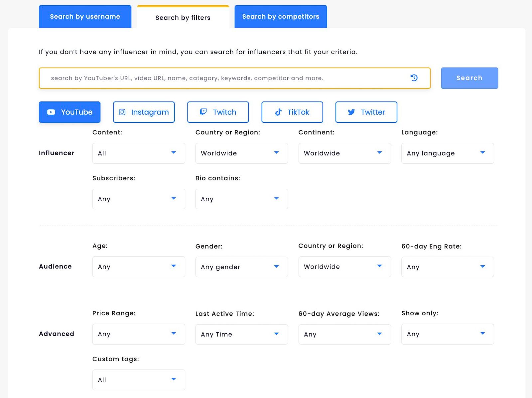532x398 pixels.
Task: Click the Twitter bird icon
Action: [x=351, y=112]
